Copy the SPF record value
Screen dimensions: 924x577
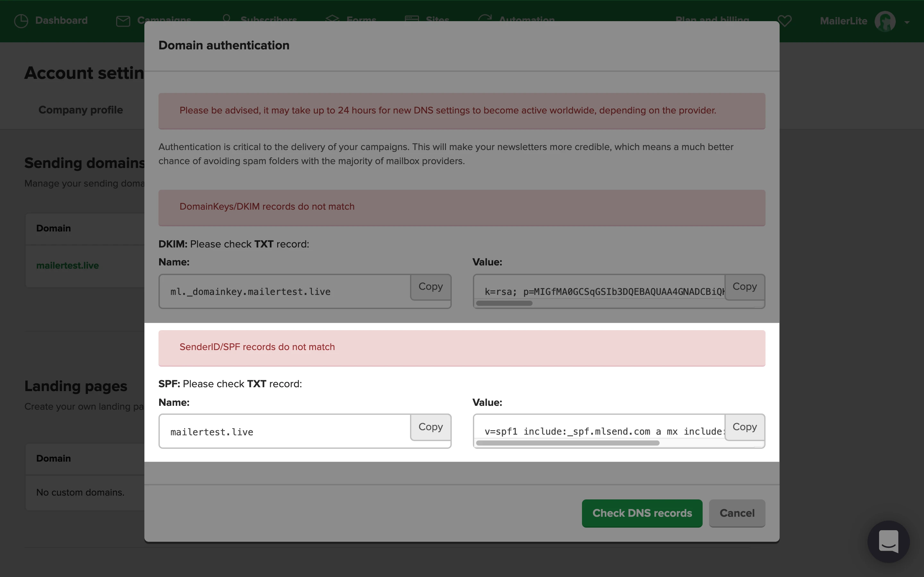[x=744, y=427]
